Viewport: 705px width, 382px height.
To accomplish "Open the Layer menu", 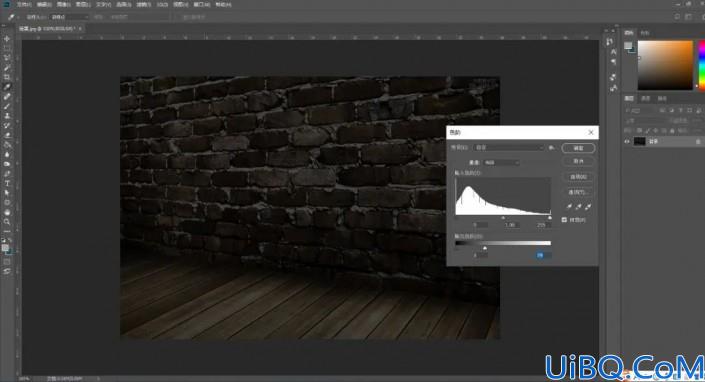I will click(84, 4).
